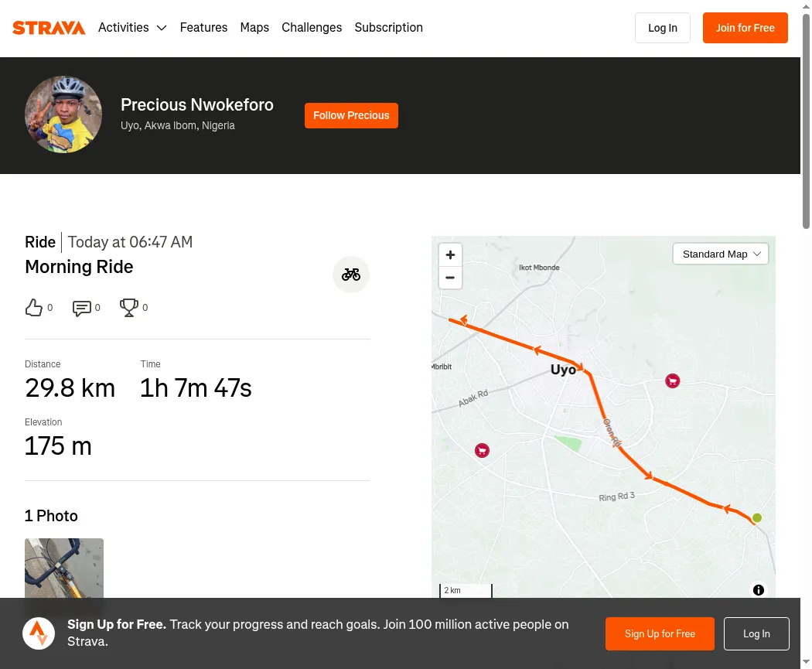Open the Subscription page
Screen dimensions: 812x669
coord(388,27)
